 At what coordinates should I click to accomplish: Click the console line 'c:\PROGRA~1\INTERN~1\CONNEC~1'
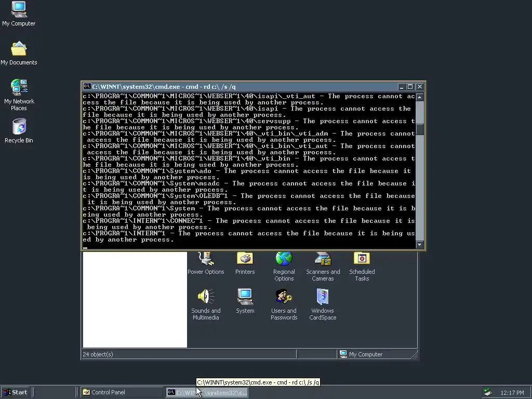pyautogui.click(x=249, y=224)
